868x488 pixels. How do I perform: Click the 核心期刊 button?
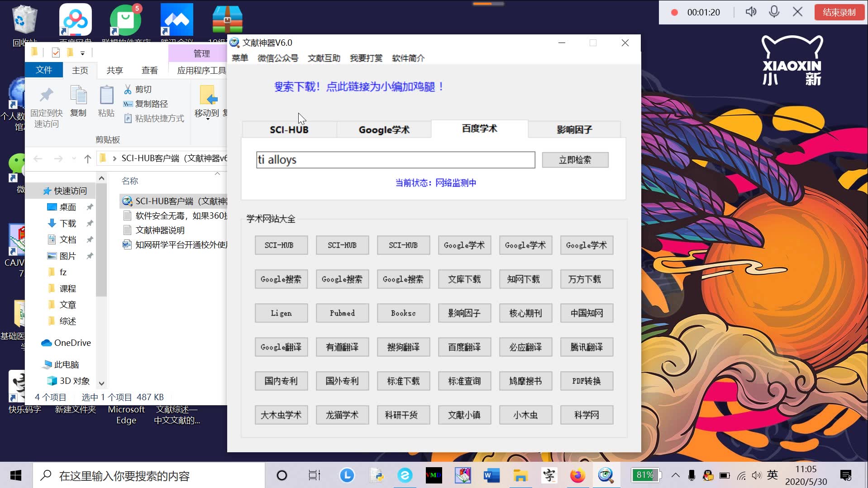(x=525, y=313)
